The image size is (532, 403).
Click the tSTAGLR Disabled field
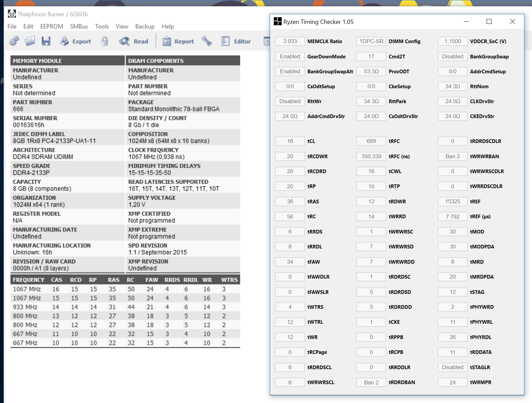point(453,368)
